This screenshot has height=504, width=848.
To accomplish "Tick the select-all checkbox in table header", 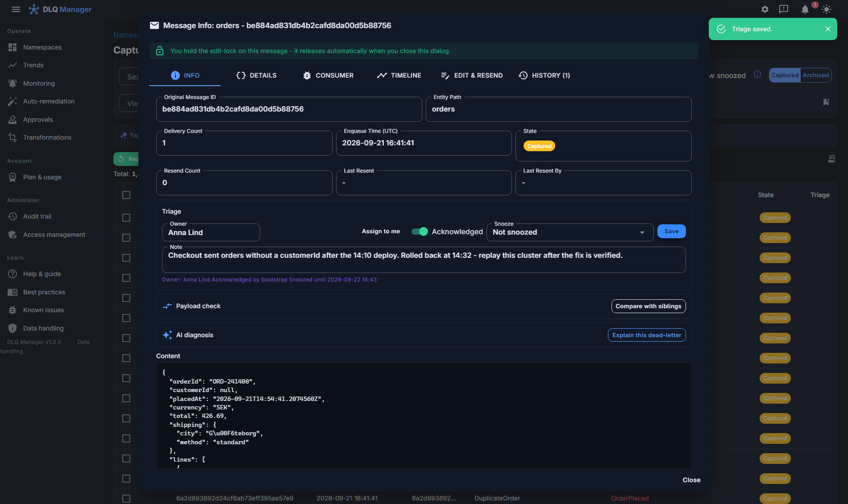I will tap(126, 195).
